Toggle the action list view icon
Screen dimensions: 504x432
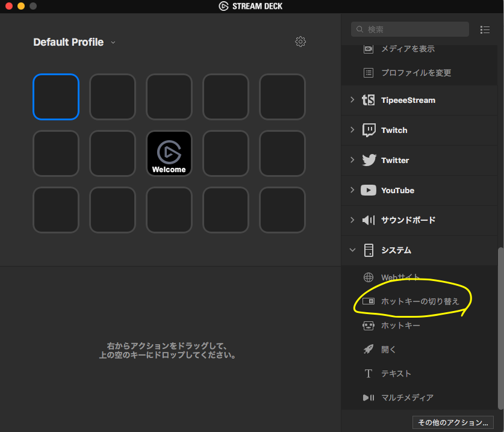click(x=485, y=30)
